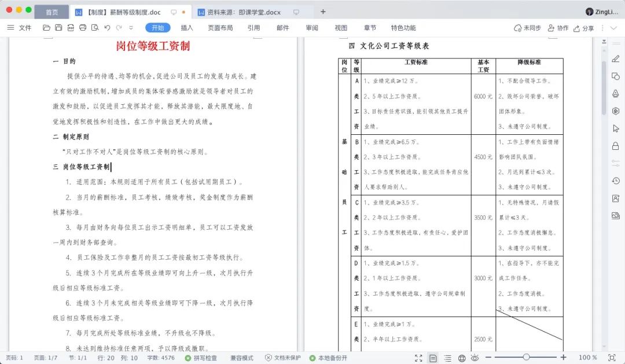Select the 【制度】薪酬等级制度.doc document tab
Viewport: 625px width, 364px height.
[x=124, y=12]
